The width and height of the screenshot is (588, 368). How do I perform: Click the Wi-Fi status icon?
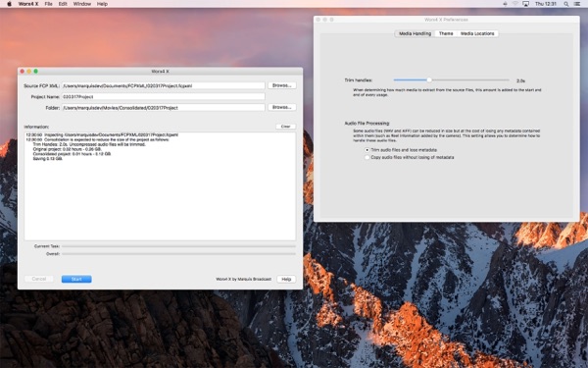coord(515,4)
